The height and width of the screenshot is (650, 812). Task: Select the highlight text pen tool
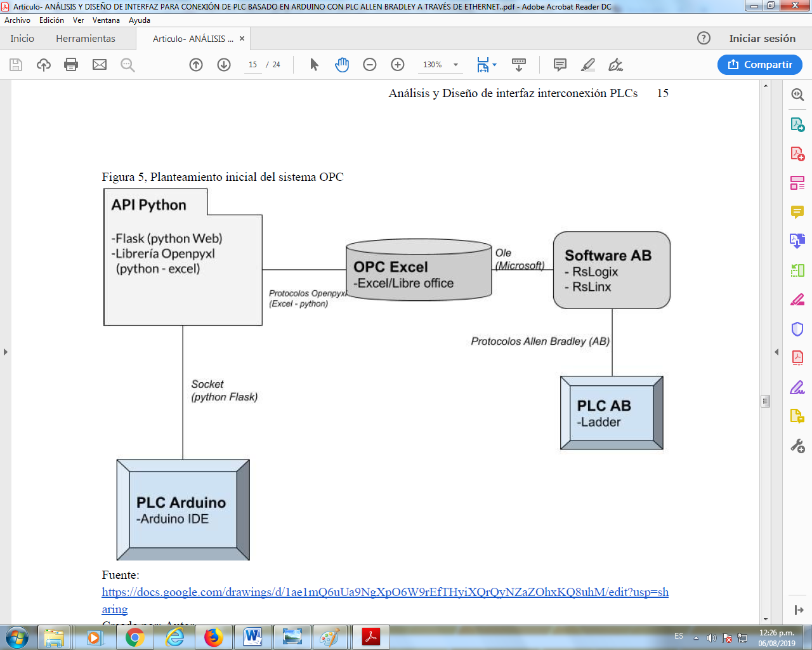(588, 65)
